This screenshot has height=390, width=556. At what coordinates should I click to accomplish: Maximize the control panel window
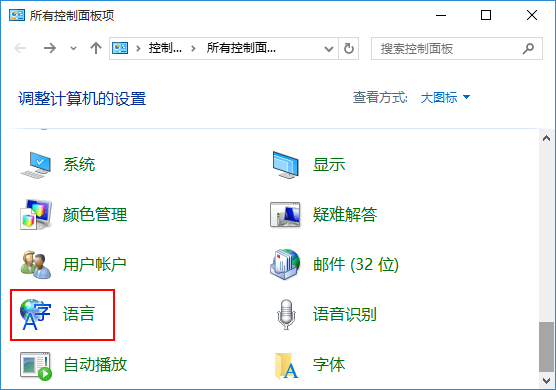click(486, 16)
